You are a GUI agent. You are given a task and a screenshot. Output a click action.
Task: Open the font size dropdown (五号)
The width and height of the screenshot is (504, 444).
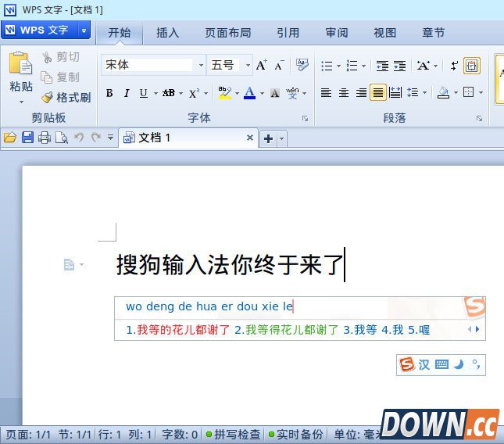click(248, 65)
